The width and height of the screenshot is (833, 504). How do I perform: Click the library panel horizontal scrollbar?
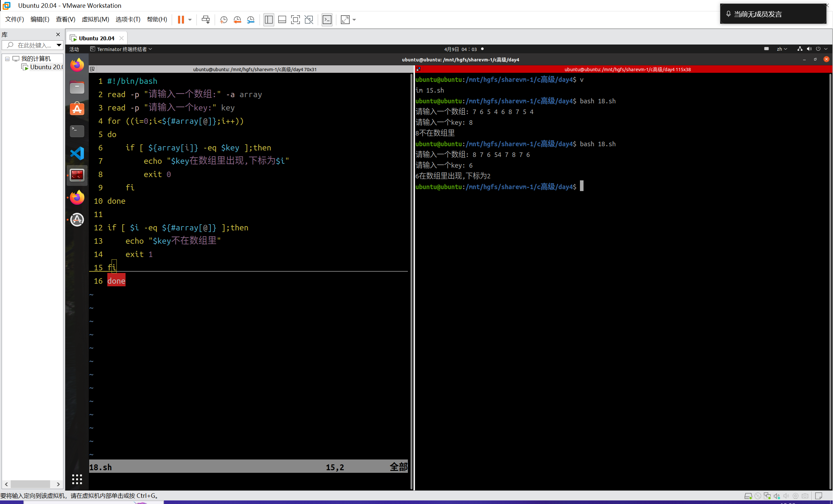point(31,484)
